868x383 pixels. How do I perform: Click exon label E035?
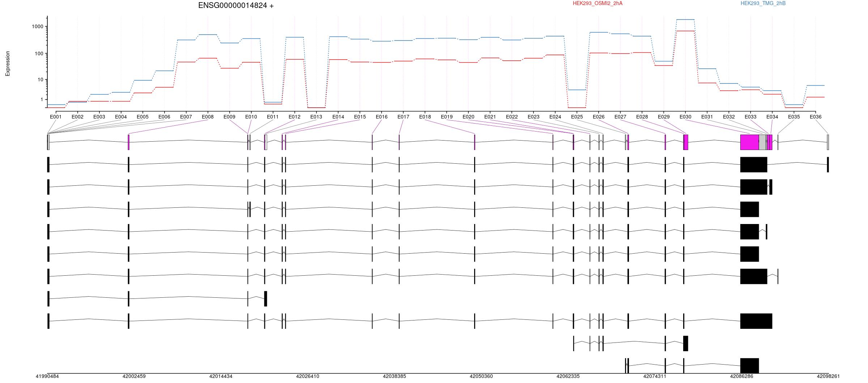click(x=794, y=117)
